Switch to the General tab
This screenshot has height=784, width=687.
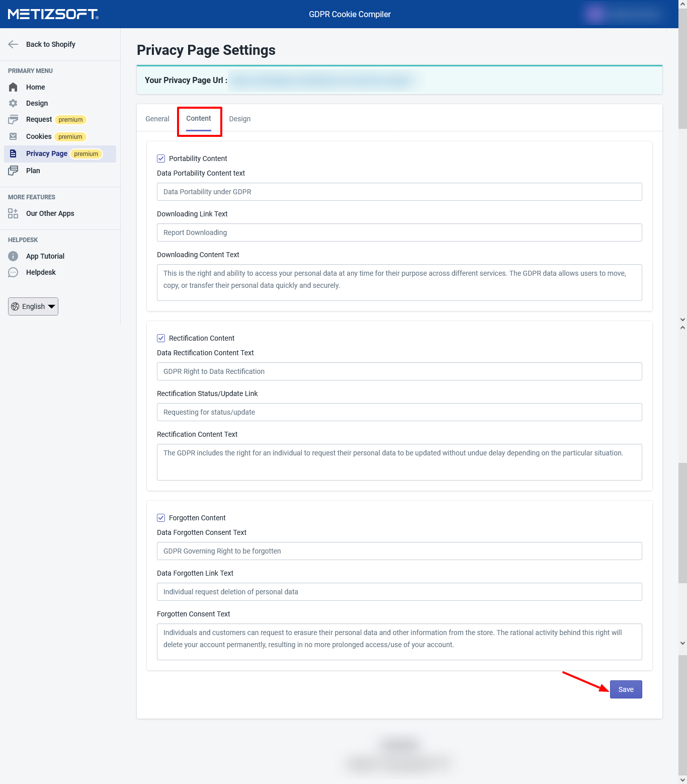157,119
